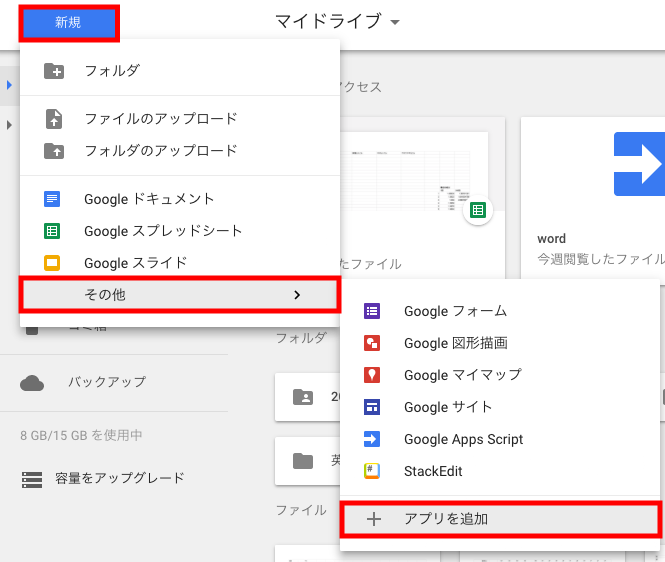This screenshot has height=562, width=665.
Task: Expand the blue sidebar tree triangle
Action: point(9,85)
